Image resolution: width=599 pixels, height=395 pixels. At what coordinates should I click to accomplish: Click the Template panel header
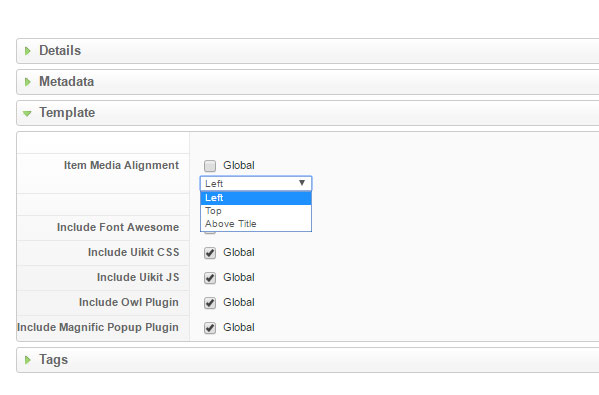[308, 113]
